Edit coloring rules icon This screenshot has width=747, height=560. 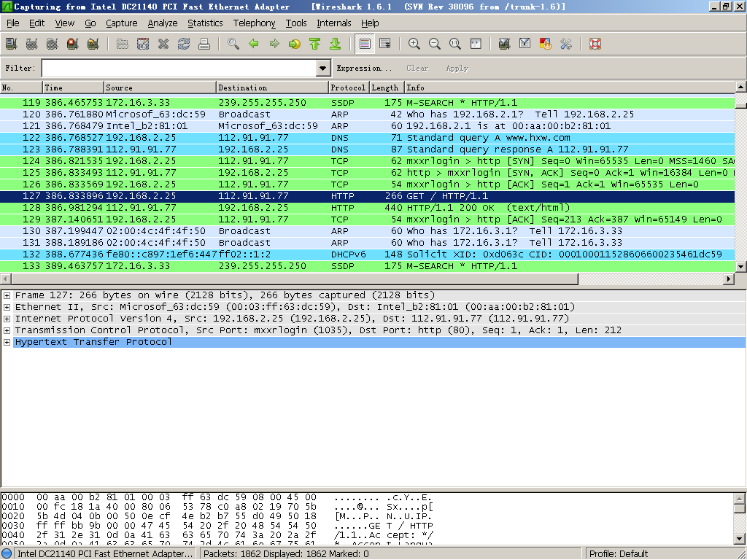click(546, 44)
